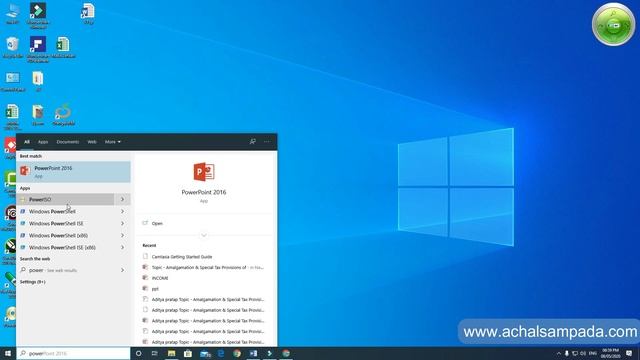Select PowerISO app result
The height and width of the screenshot is (360, 640).
65,199
